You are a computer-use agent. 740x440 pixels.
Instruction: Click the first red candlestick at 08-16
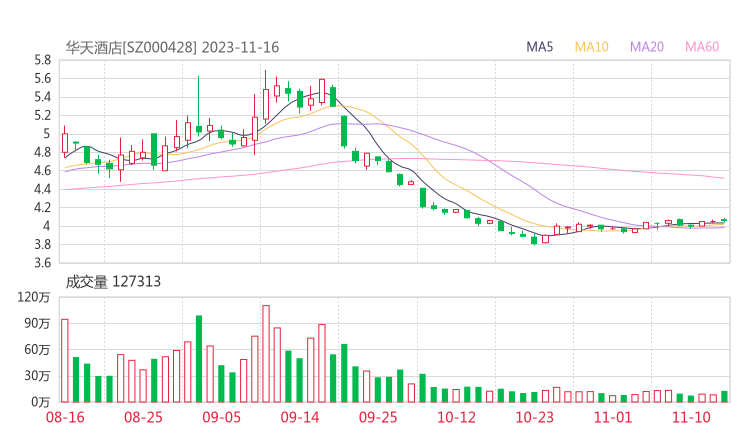65,143
